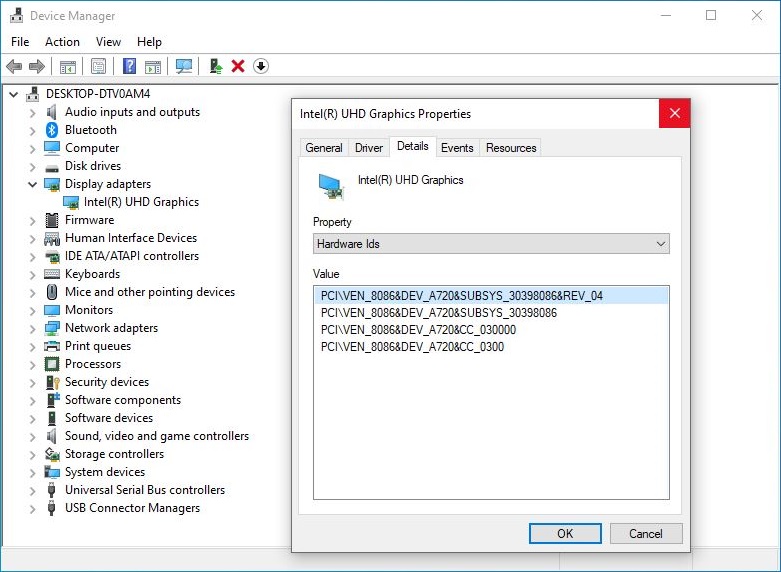Expand Sound, video and game controllers node
The image size is (781, 572).
(33, 436)
